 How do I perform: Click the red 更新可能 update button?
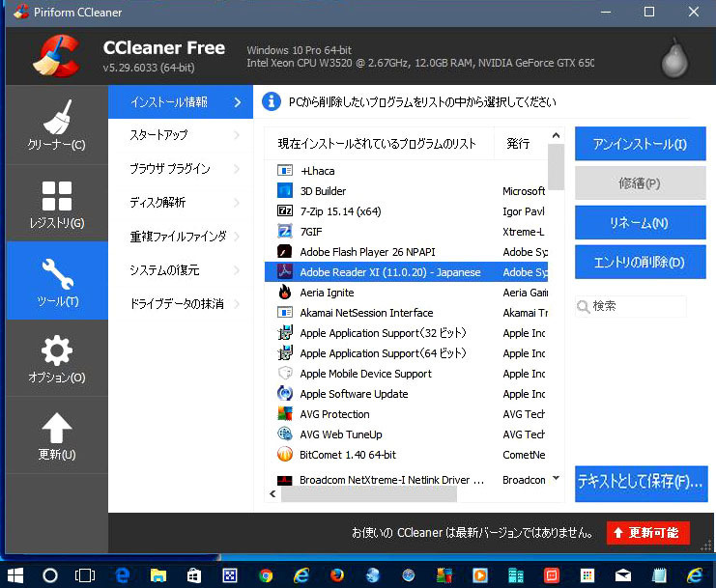648,533
